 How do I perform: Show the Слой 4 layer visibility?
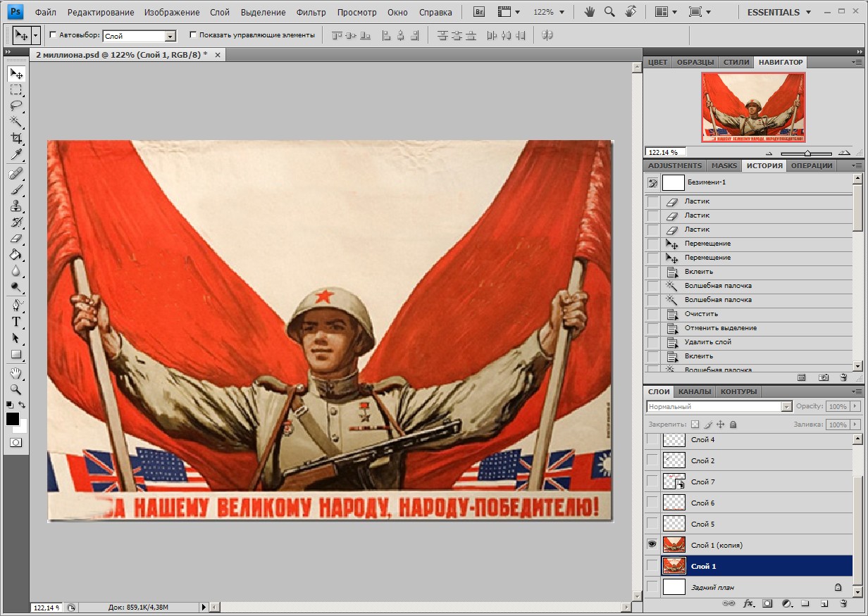[x=652, y=439]
